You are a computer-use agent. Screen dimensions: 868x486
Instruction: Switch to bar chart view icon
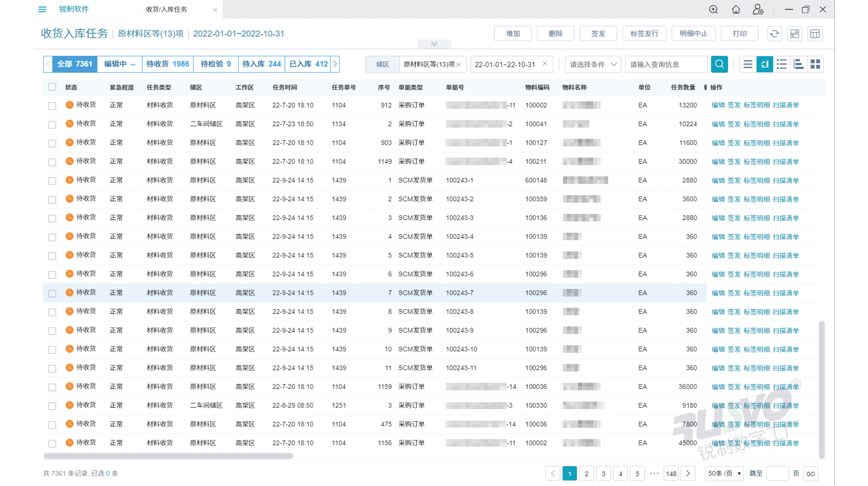pos(798,64)
